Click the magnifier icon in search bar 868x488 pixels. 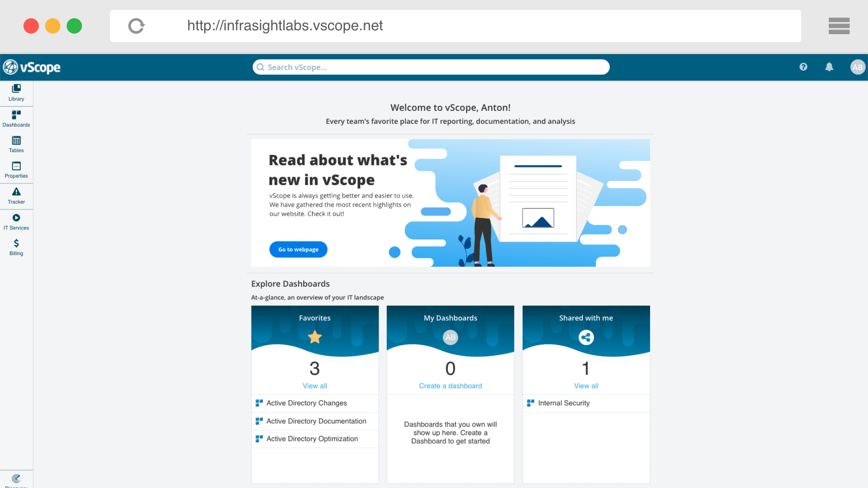click(260, 67)
